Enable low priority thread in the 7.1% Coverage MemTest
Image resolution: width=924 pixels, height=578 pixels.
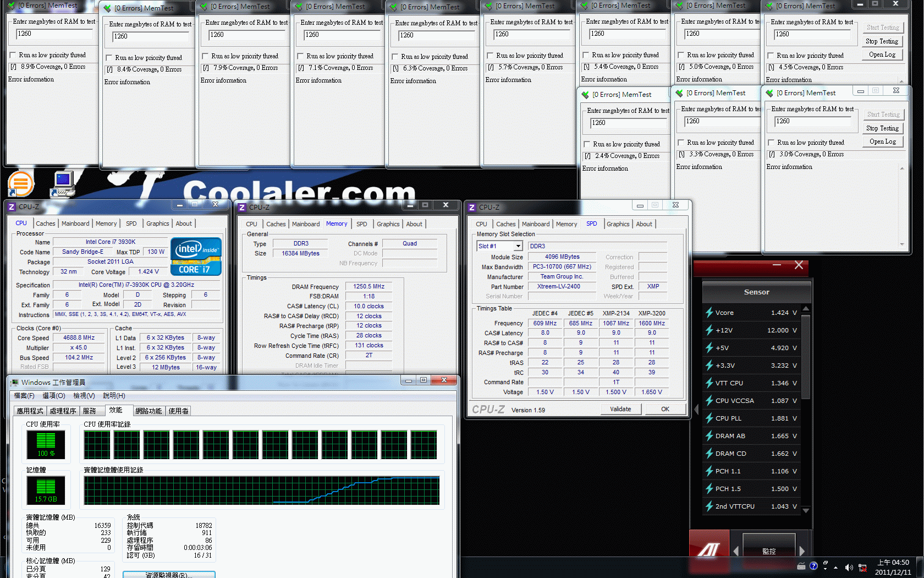click(x=300, y=56)
